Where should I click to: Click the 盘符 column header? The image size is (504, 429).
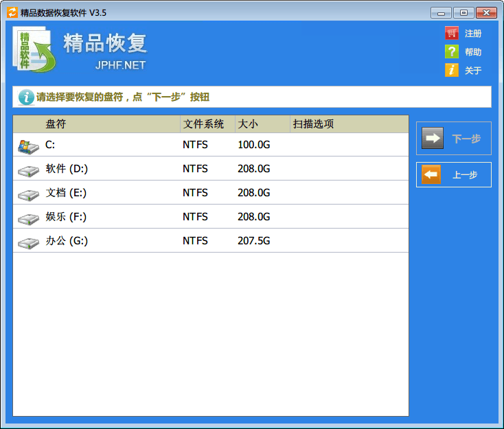96,124
